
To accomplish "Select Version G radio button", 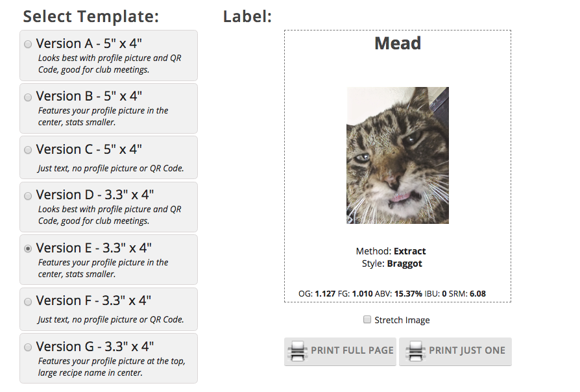I will tap(28, 347).
